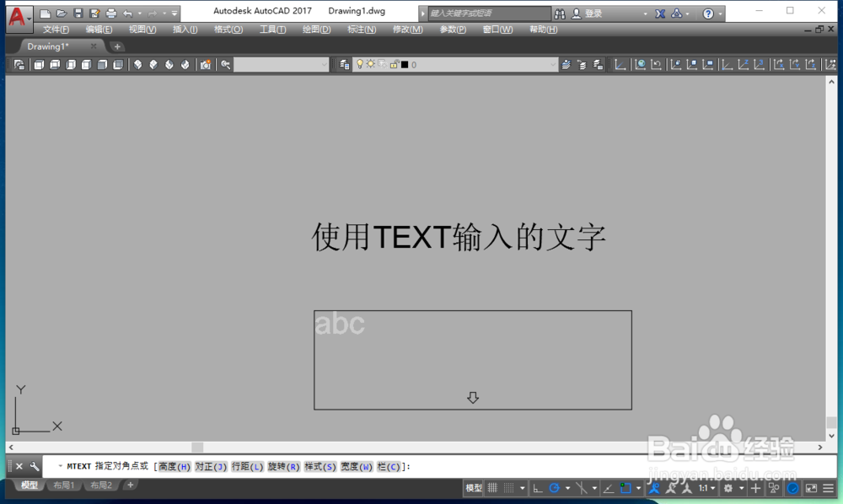Click the Open file folder icon

[x=62, y=13]
